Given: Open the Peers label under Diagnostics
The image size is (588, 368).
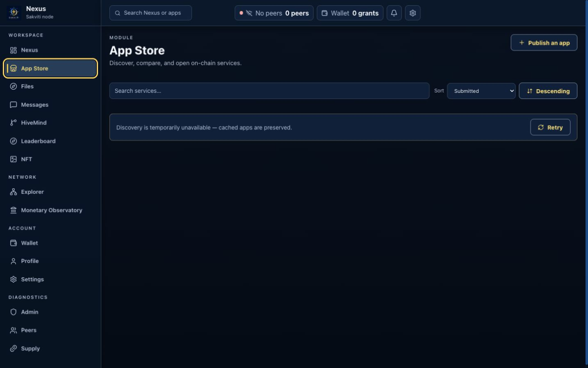Looking at the screenshot, I should (29, 330).
